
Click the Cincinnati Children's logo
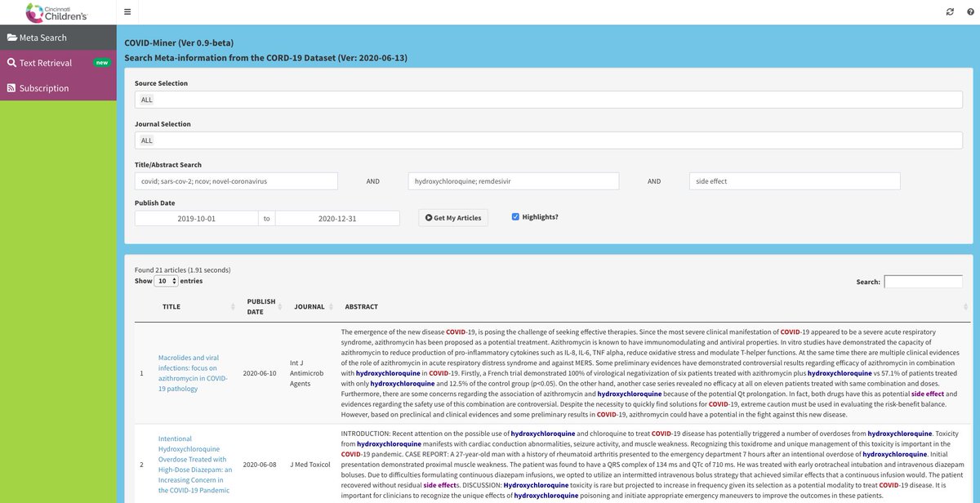pyautogui.click(x=57, y=12)
